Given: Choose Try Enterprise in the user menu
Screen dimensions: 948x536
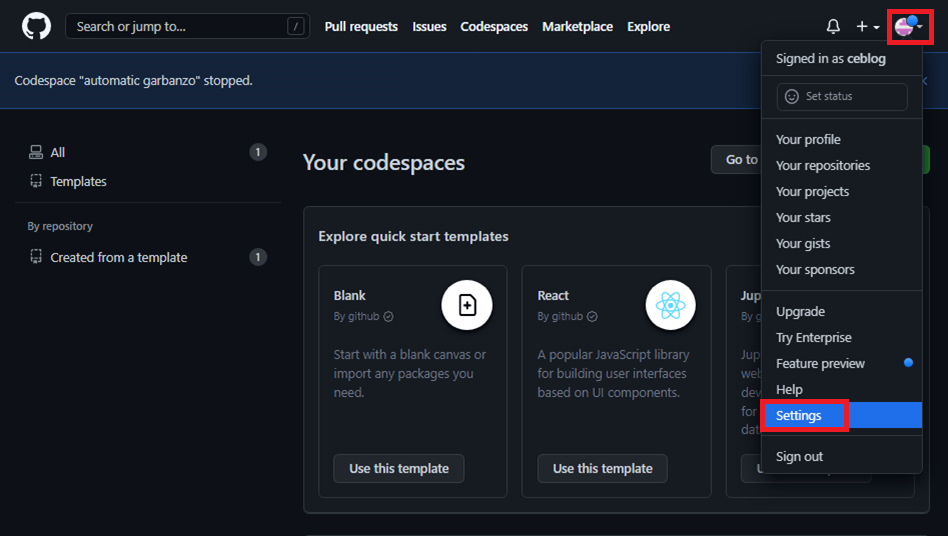Looking at the screenshot, I should coord(841,338).
